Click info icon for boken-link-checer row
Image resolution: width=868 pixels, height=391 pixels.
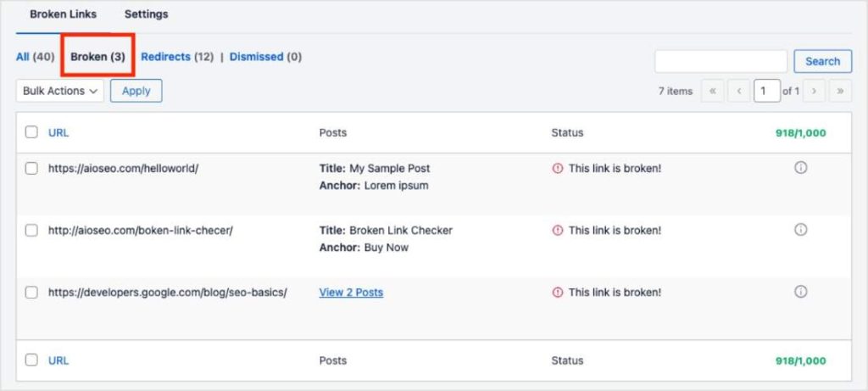click(x=800, y=230)
